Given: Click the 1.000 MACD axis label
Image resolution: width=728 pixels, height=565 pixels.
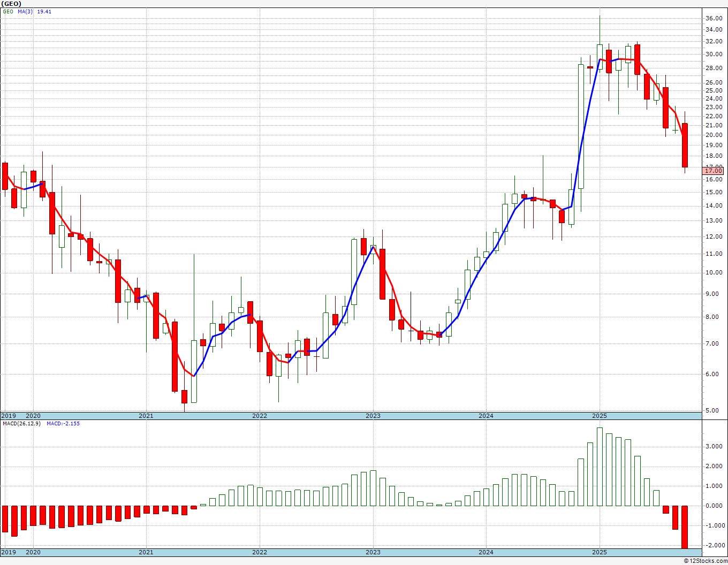Looking at the screenshot, I should (x=715, y=486).
